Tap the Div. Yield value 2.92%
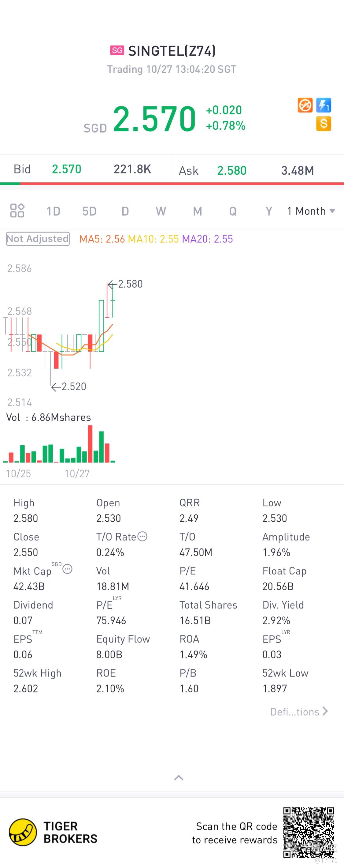The width and height of the screenshot is (344, 868). [x=276, y=620]
